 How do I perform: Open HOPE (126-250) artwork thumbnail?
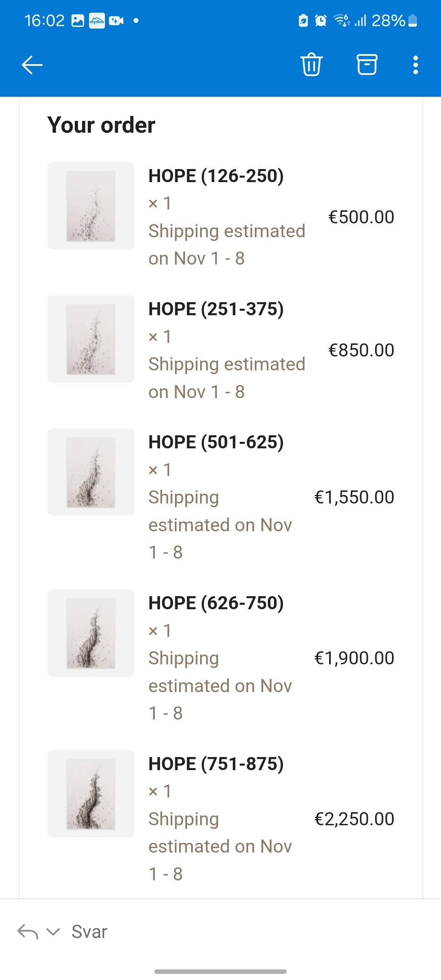(91, 206)
